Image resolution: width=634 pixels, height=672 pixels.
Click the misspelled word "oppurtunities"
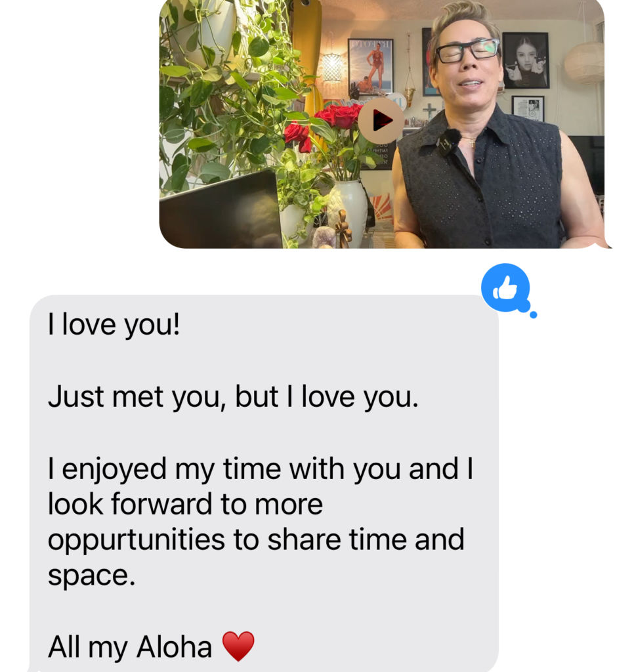pyautogui.click(x=137, y=539)
